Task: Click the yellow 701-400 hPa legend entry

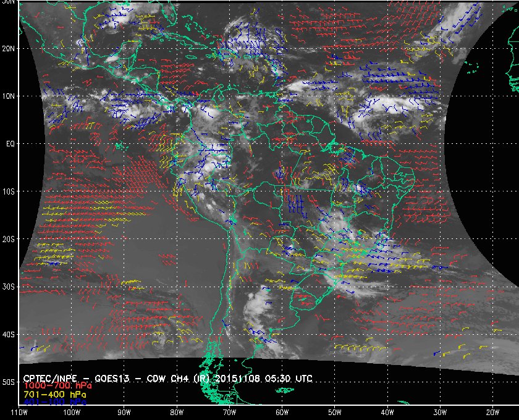Action: click(x=54, y=393)
